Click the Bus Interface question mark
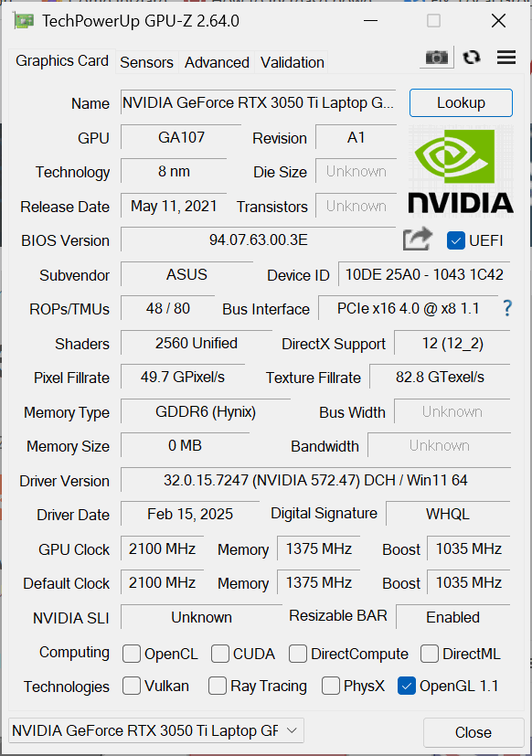Screen dimensions: 532x756 (507, 308)
